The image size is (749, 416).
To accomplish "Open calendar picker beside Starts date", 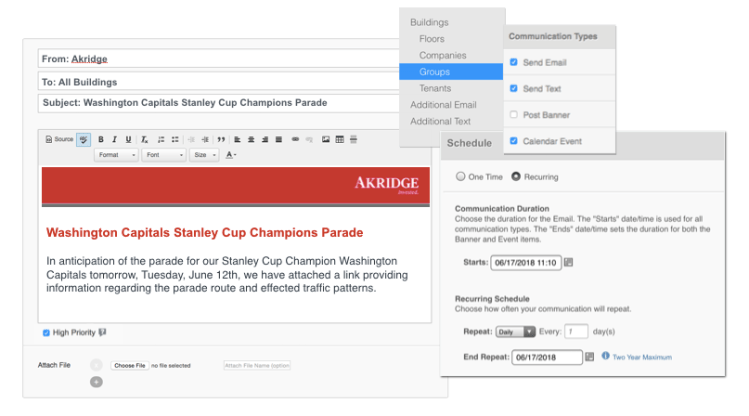I will coord(569,262).
